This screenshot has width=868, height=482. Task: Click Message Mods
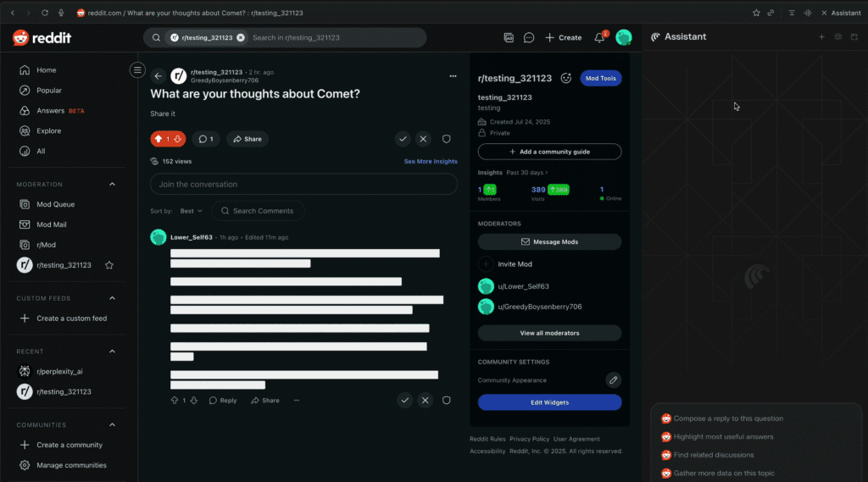[x=549, y=241]
